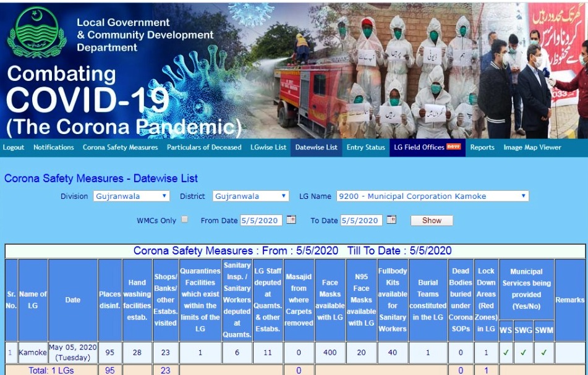Click the serial number 1 link in the table
Image resolution: width=588 pixels, height=375 pixels.
point(10,353)
